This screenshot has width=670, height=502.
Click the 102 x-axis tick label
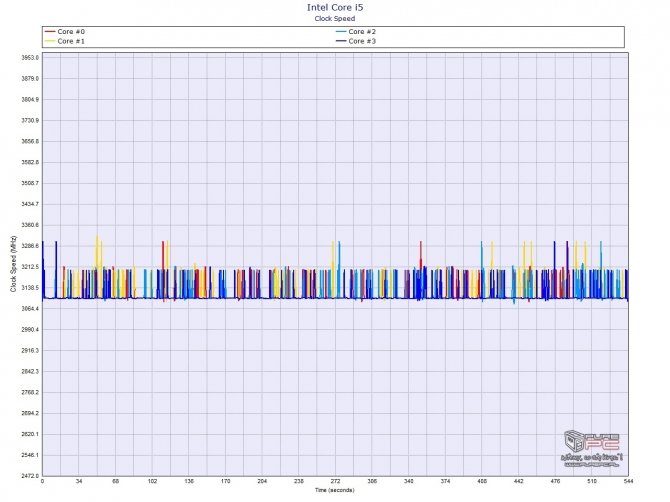coord(153,481)
